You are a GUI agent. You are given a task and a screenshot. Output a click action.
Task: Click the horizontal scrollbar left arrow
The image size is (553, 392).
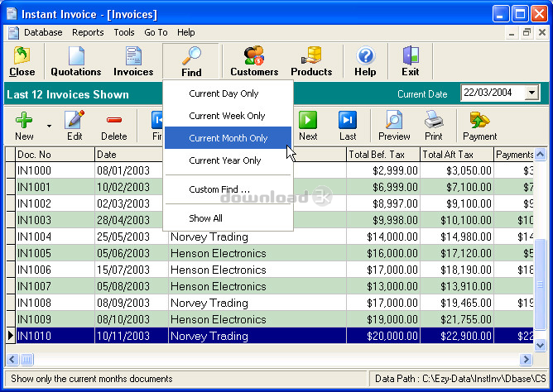12,359
